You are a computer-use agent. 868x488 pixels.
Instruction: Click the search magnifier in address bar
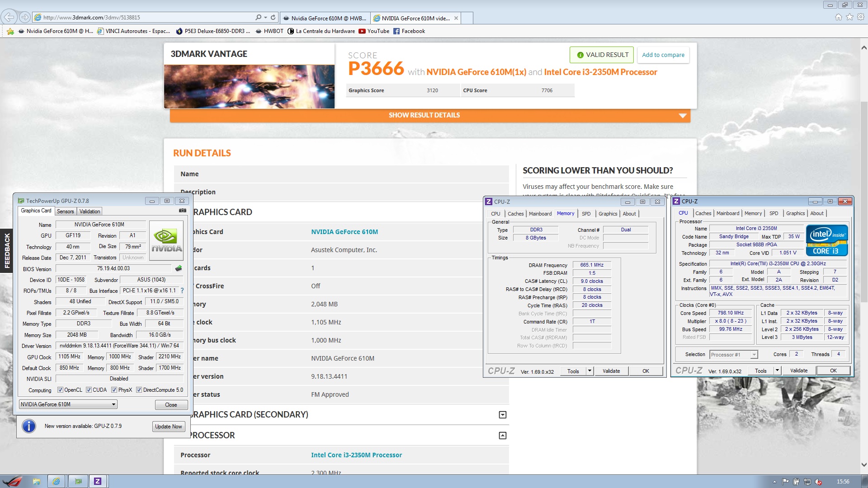[258, 17]
